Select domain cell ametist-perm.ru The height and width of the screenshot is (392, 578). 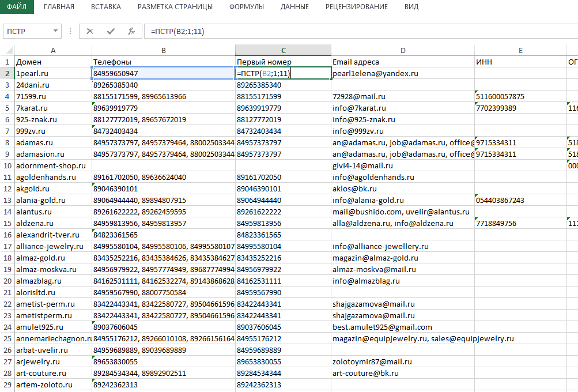coord(53,304)
